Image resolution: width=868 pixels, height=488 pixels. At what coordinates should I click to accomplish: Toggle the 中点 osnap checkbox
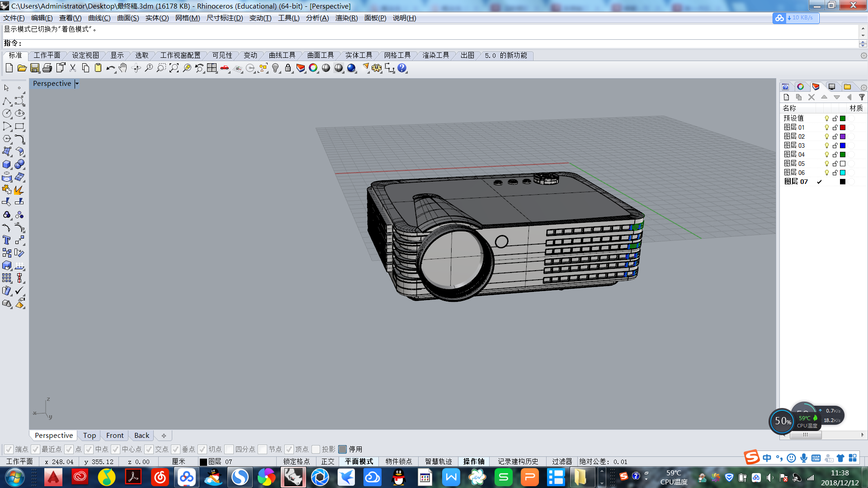[x=89, y=449]
